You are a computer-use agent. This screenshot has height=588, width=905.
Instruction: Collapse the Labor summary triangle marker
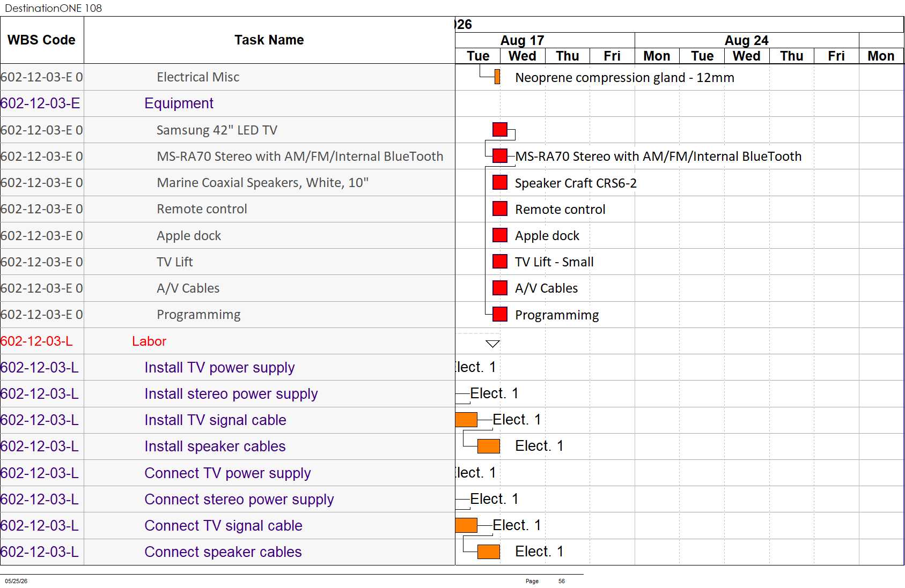[x=492, y=344]
